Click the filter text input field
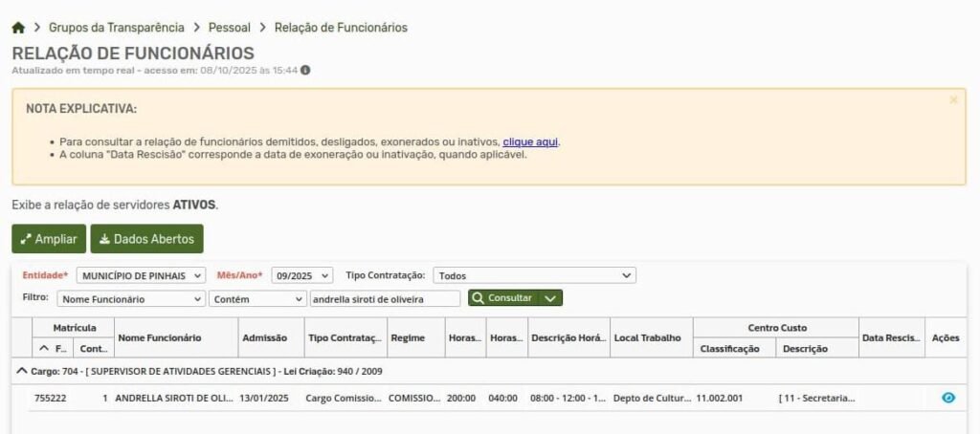This screenshot has height=434, width=980. (384, 298)
